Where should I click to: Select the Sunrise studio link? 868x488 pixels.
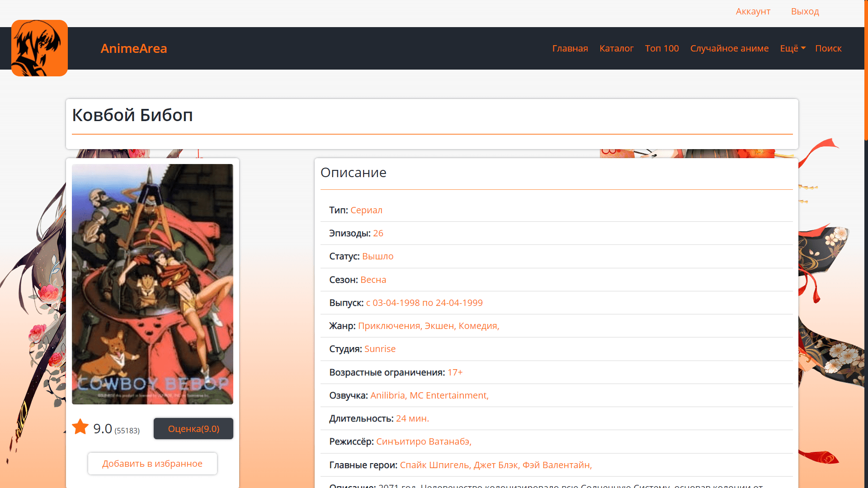point(380,349)
